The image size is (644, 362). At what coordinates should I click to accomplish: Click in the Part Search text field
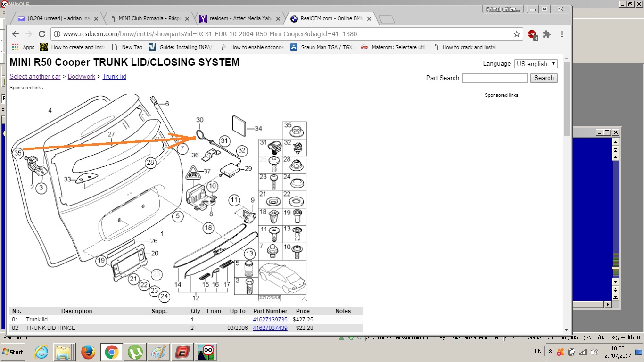495,78
